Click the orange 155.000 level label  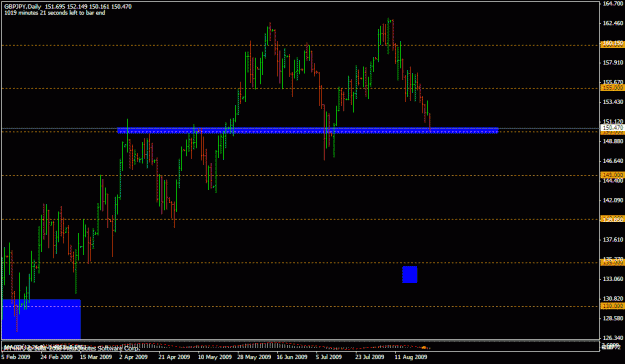pyautogui.click(x=612, y=88)
